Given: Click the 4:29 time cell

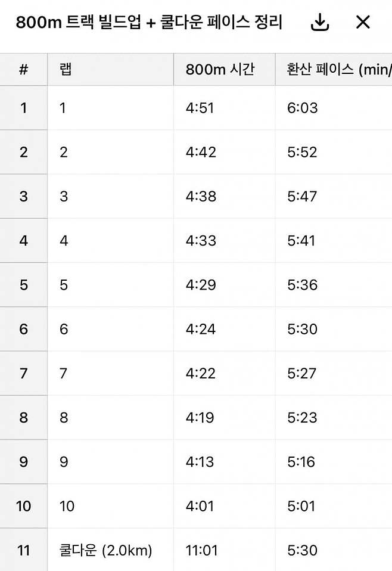Looking at the screenshot, I should [x=224, y=285].
